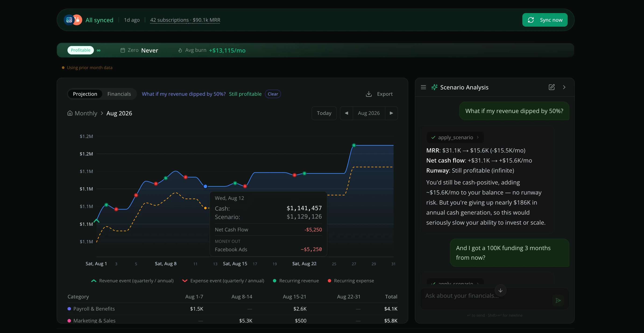This screenshot has width=644, height=333.
Task: Click Payroll & Benefits purple color dot
Action: (x=69, y=309)
